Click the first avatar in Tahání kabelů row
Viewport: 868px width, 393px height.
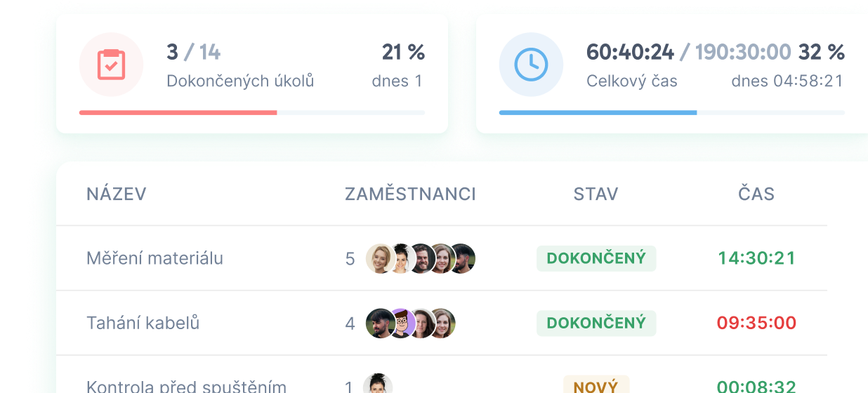point(381,323)
